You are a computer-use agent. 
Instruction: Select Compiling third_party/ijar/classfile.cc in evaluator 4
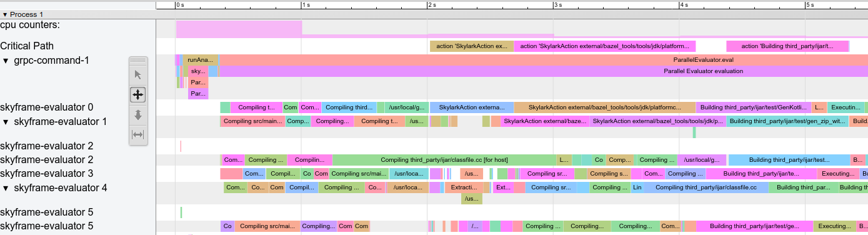tap(706, 187)
